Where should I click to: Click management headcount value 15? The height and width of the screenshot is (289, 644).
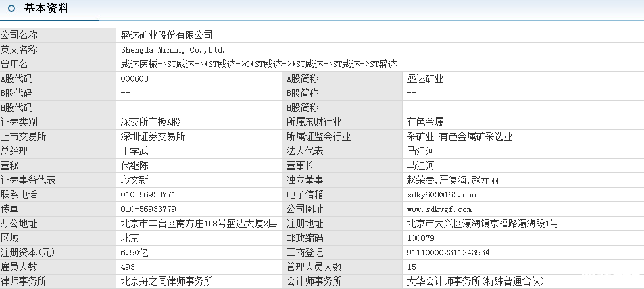(412, 267)
